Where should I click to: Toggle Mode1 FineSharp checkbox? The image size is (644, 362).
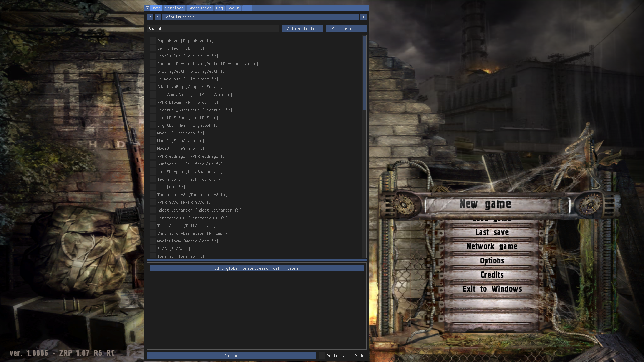(153, 133)
